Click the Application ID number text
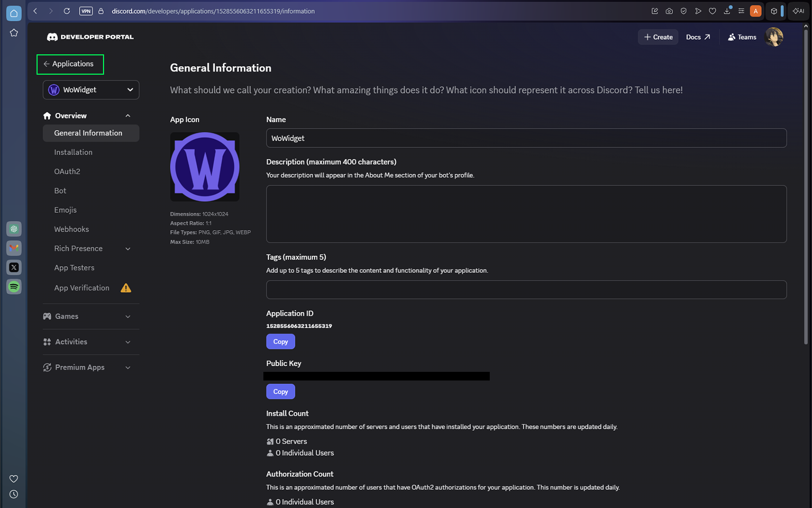 pyautogui.click(x=299, y=326)
